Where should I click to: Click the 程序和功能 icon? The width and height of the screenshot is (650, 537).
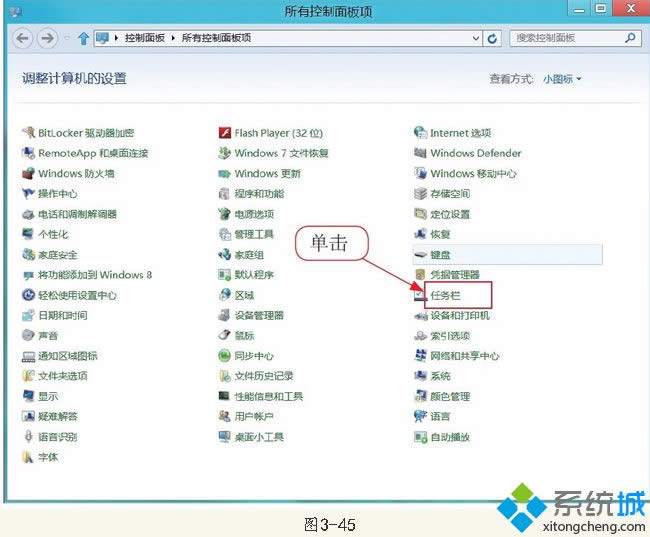pos(225,194)
